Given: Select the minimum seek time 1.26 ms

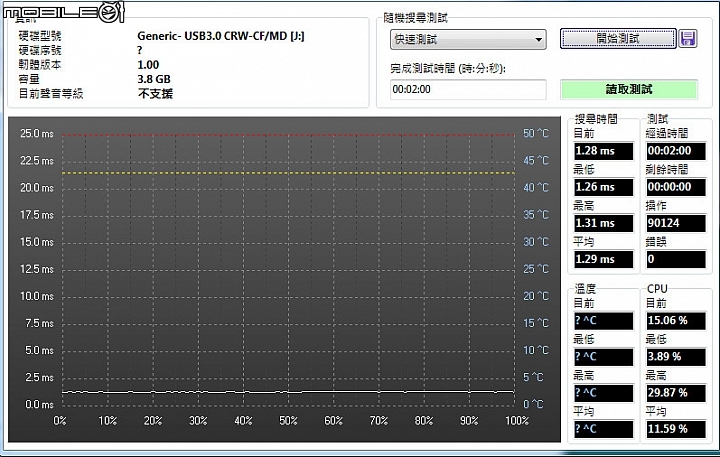Looking at the screenshot, I should [x=603, y=187].
